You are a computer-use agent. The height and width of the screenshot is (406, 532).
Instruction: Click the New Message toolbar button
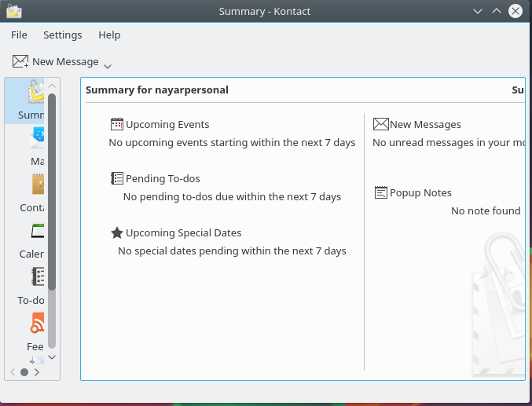pyautogui.click(x=55, y=62)
